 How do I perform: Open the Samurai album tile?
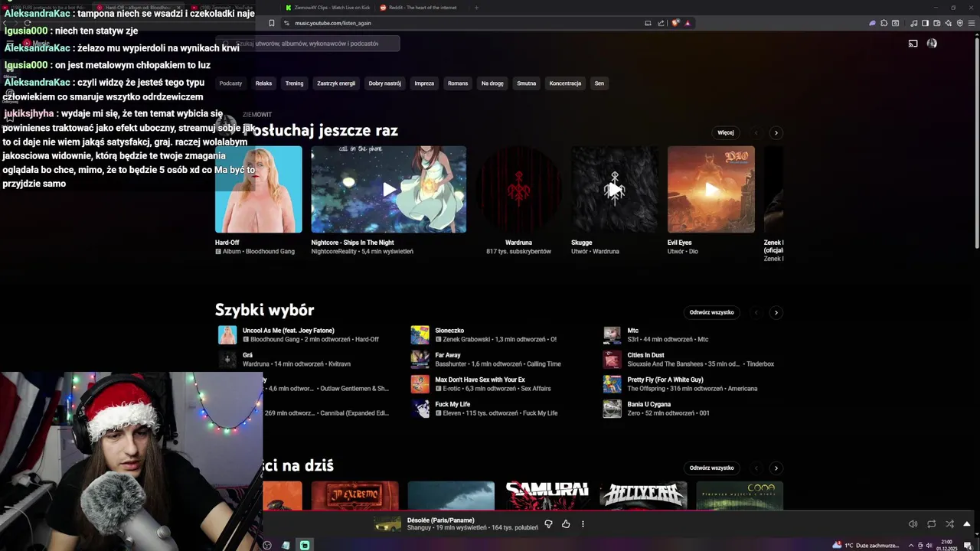[547, 496]
